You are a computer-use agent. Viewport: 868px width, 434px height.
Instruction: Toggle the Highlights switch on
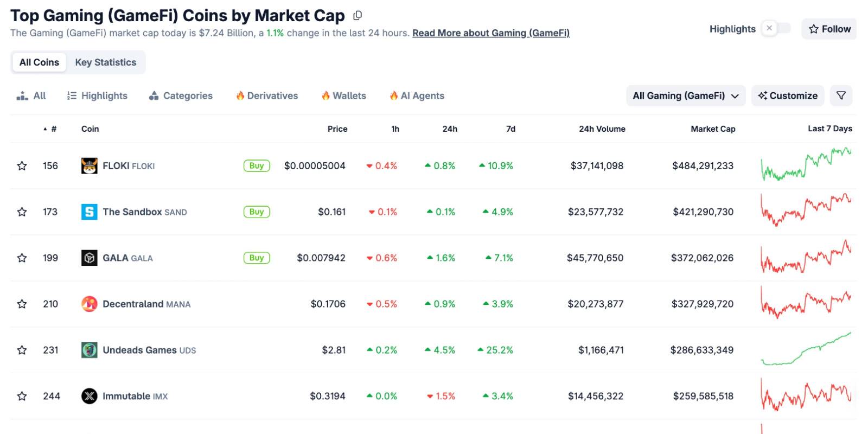tap(776, 29)
